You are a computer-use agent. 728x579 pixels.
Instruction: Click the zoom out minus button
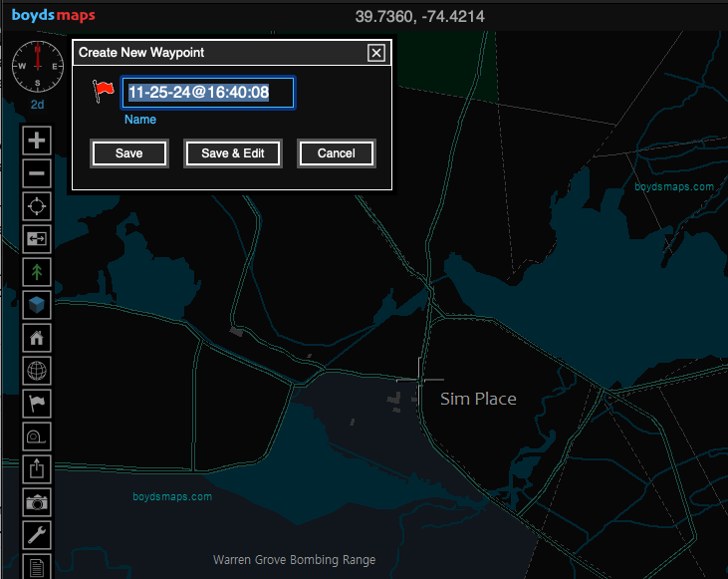tap(37, 173)
